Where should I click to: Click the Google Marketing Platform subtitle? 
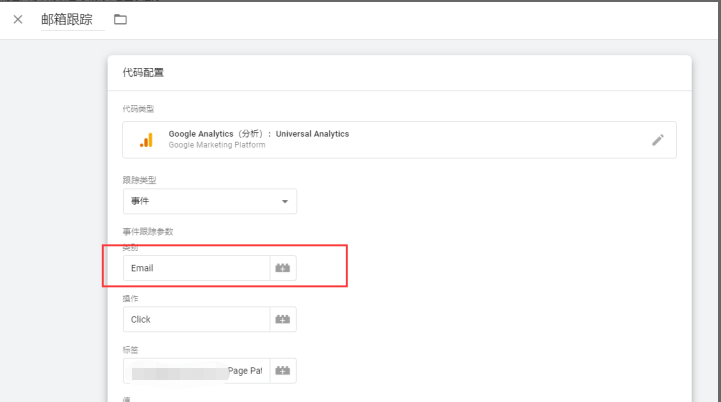216,146
